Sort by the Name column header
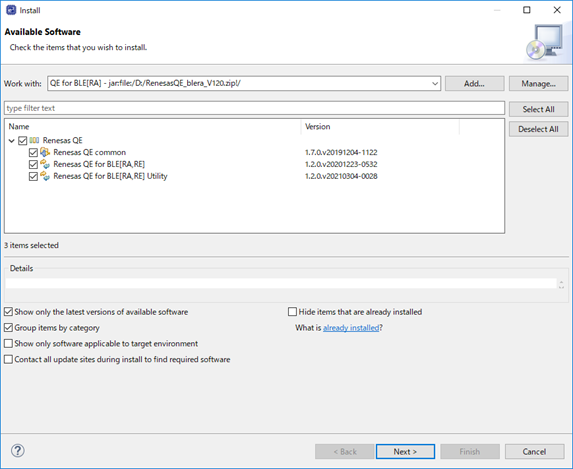The height and width of the screenshot is (469, 573). (153, 126)
